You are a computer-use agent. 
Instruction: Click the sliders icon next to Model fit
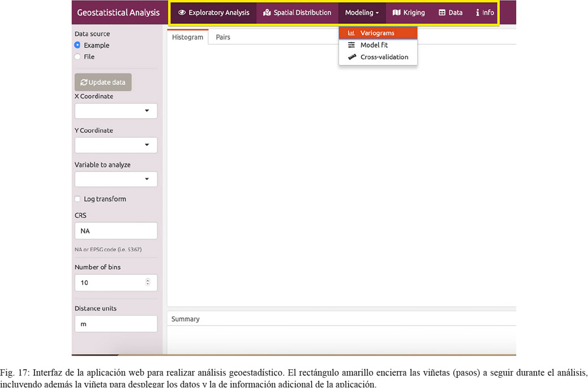click(351, 45)
